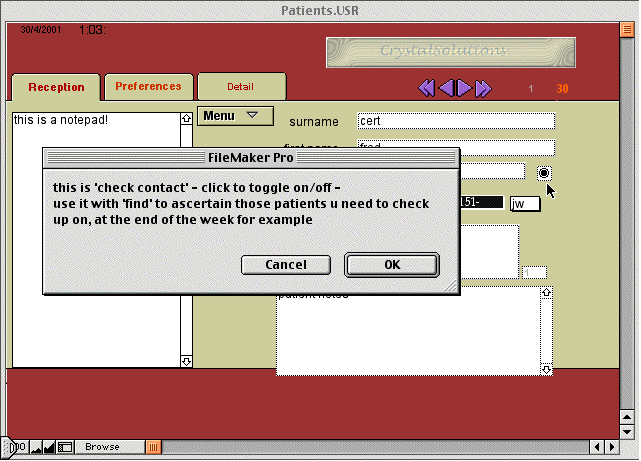Toggle the status area icon

point(65,448)
